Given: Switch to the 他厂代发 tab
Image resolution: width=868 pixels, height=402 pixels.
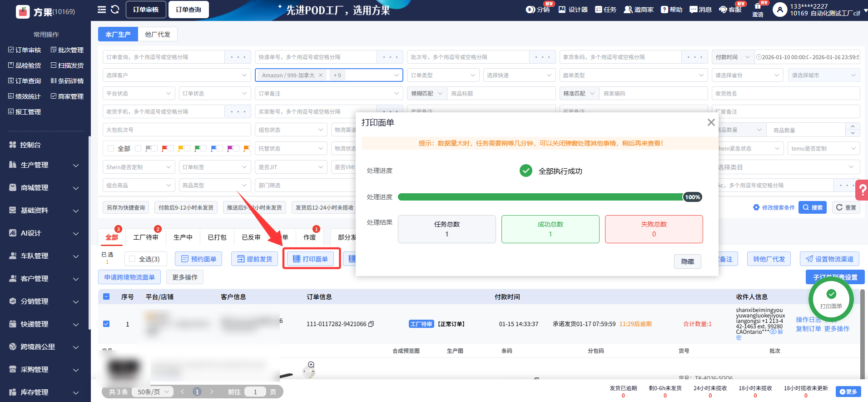Looking at the screenshot, I should click(157, 34).
